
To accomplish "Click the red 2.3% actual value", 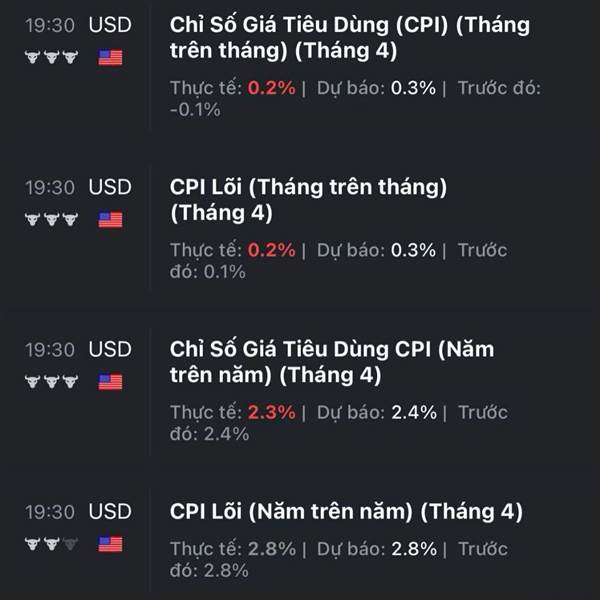I will pyautogui.click(x=271, y=412).
